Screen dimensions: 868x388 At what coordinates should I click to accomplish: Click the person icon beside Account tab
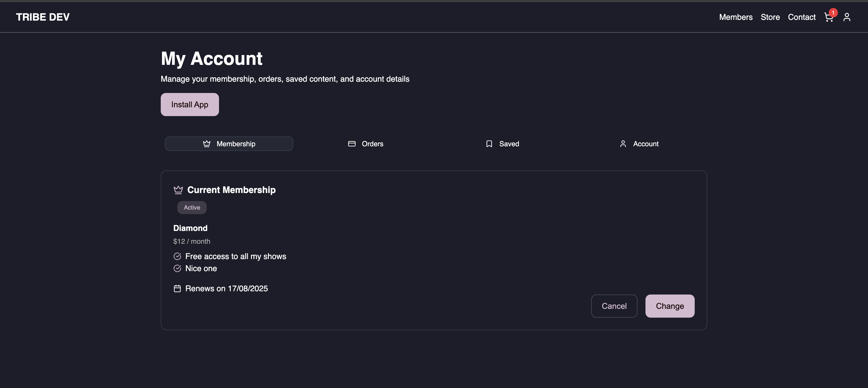(x=623, y=144)
